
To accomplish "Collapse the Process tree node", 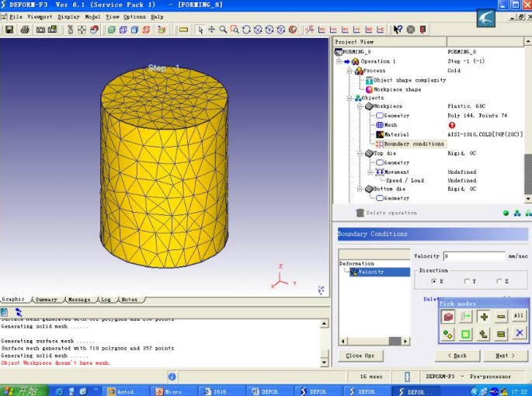I will (x=349, y=71).
